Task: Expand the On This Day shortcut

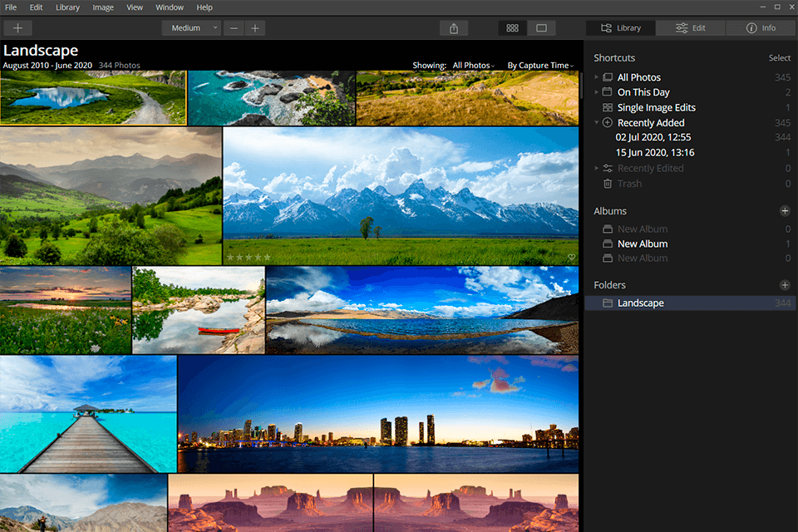Action: click(x=597, y=92)
